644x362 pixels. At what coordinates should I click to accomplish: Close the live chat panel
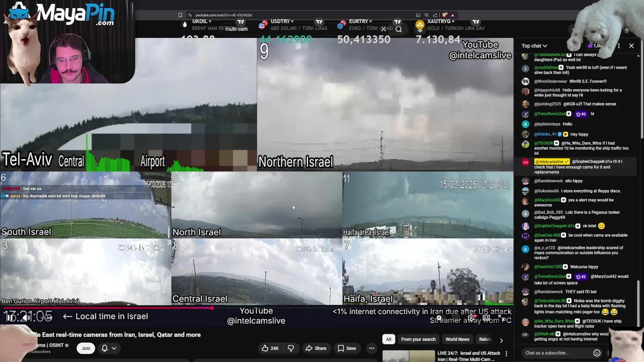[631, 46]
